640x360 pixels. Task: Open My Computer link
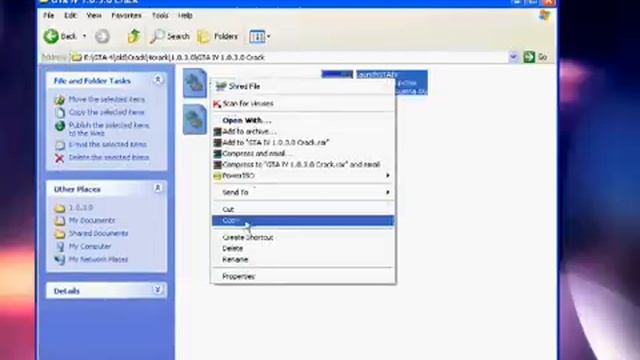coord(90,246)
